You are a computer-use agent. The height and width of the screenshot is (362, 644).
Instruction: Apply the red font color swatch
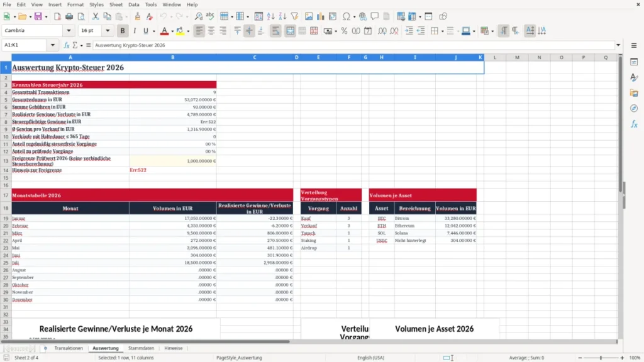coord(164,31)
